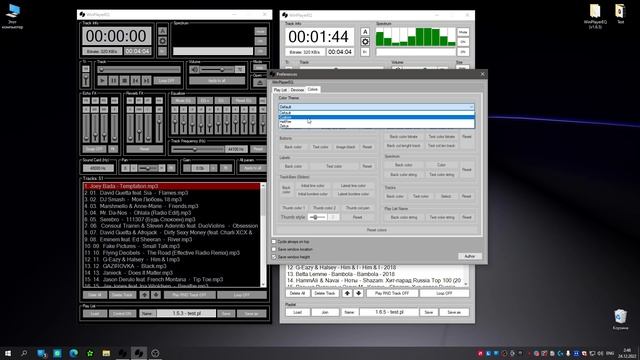Viewport: 640px width, 360px height.
Task: Click Join in the light player playlist
Action: point(325,312)
